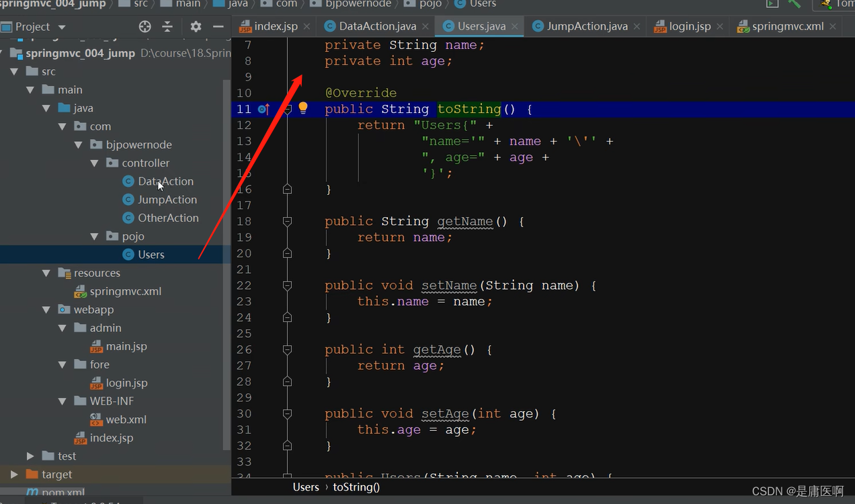Screen dimensions: 855x504
Task: Fold the getName method at line 18
Action: click(x=288, y=221)
